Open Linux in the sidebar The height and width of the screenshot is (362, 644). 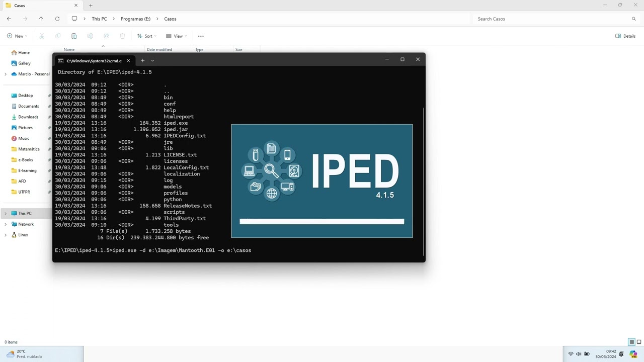[23, 235]
